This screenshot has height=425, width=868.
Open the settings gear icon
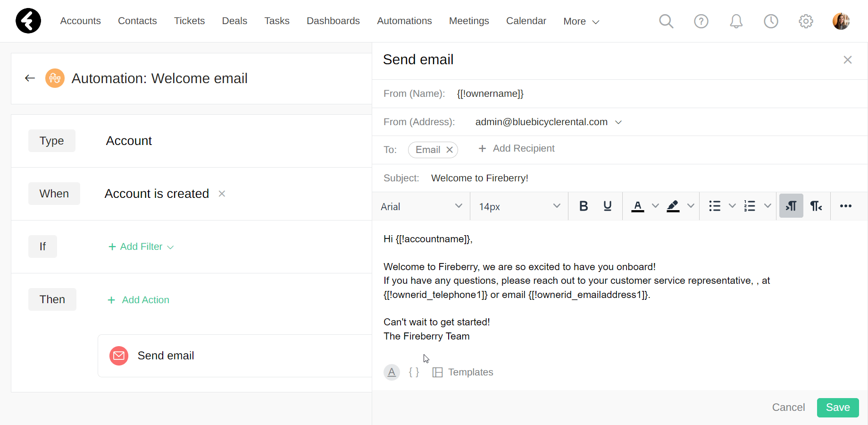[806, 21]
